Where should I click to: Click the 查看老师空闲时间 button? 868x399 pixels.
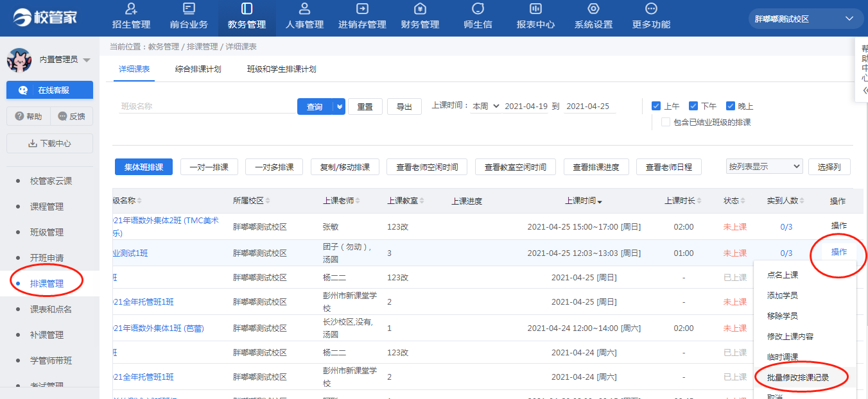pos(427,167)
